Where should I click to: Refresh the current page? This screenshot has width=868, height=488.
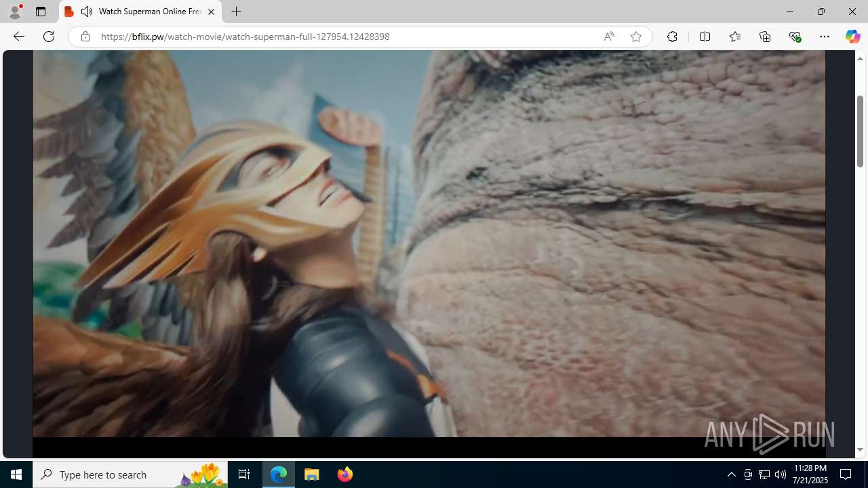[x=49, y=37]
